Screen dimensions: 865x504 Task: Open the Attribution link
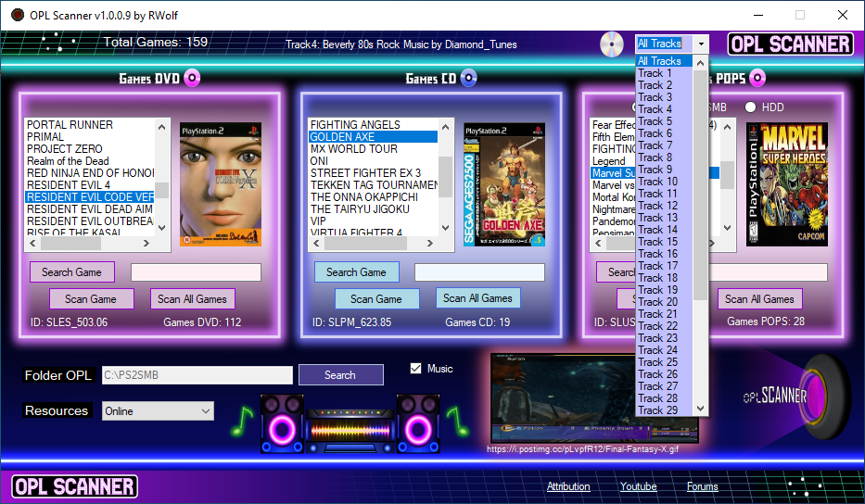pyautogui.click(x=568, y=486)
